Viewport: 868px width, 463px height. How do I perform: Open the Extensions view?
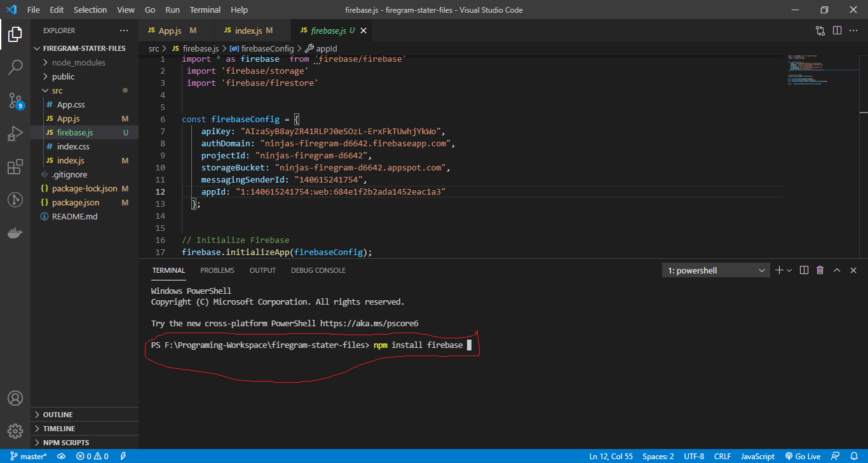(15, 167)
